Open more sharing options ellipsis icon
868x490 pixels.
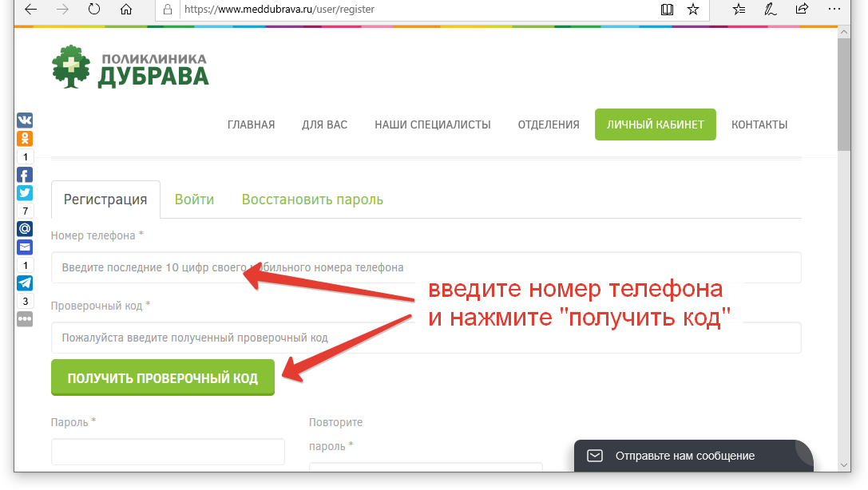tap(25, 318)
